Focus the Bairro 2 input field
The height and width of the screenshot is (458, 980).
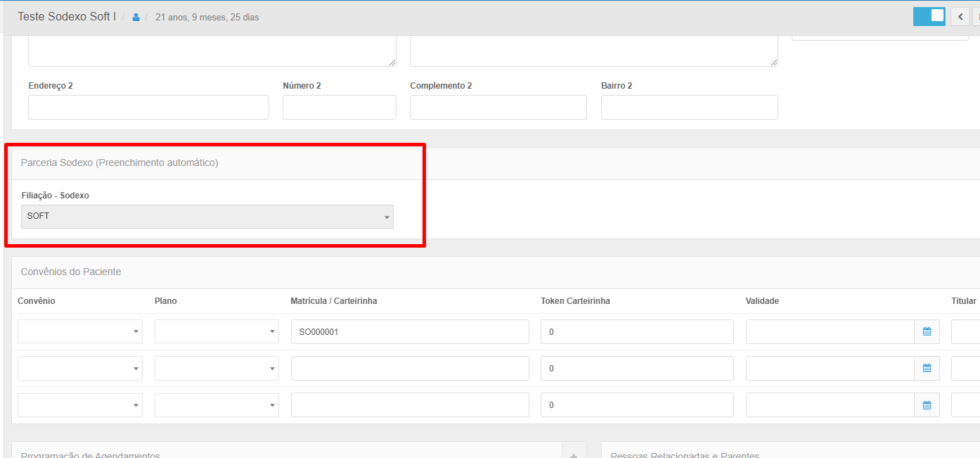point(690,107)
